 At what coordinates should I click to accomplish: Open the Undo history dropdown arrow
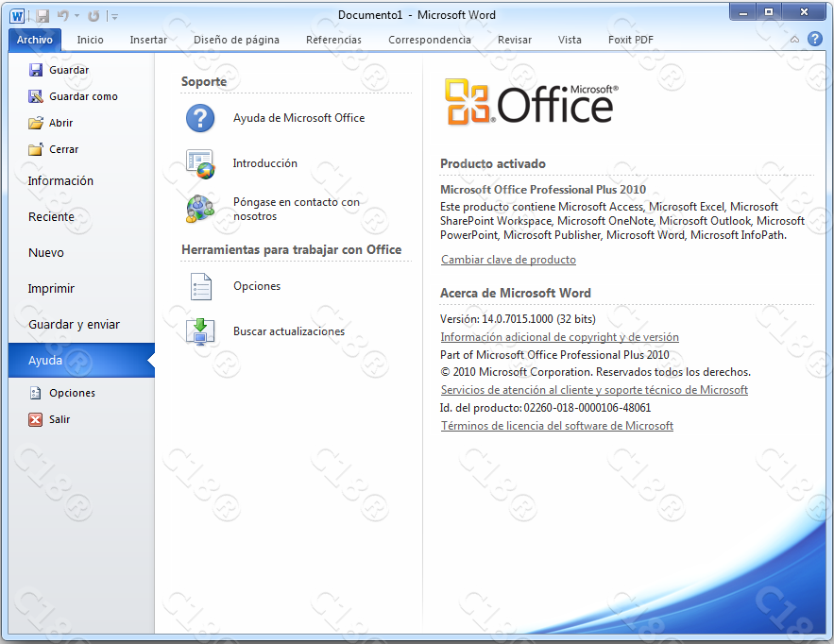click(77, 16)
